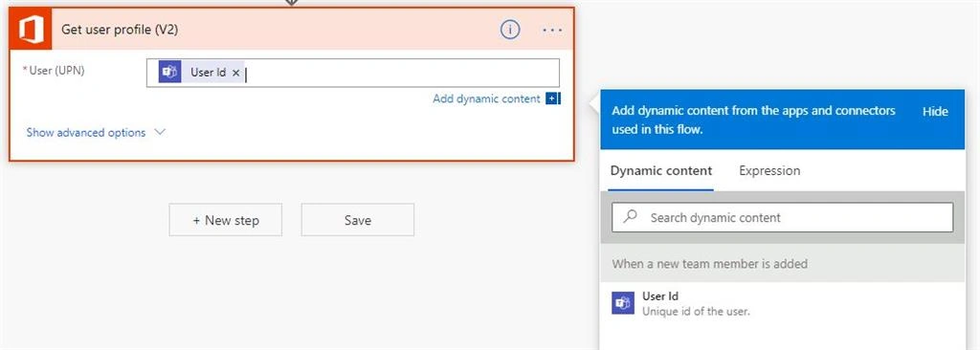Hide the dynamic content panel
Screen dimensions: 980x350
point(935,111)
